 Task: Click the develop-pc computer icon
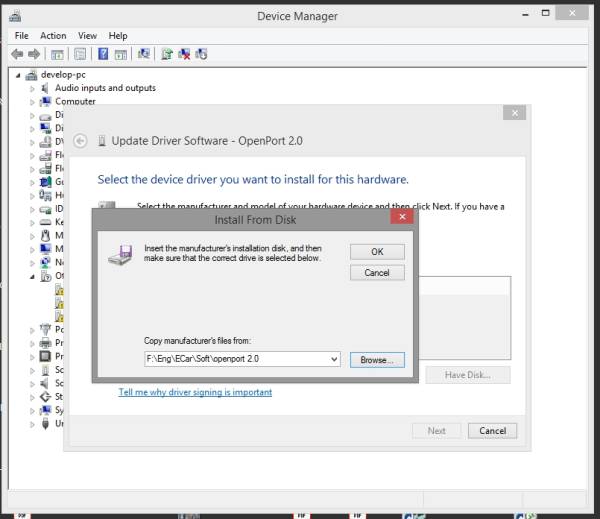coord(31,75)
